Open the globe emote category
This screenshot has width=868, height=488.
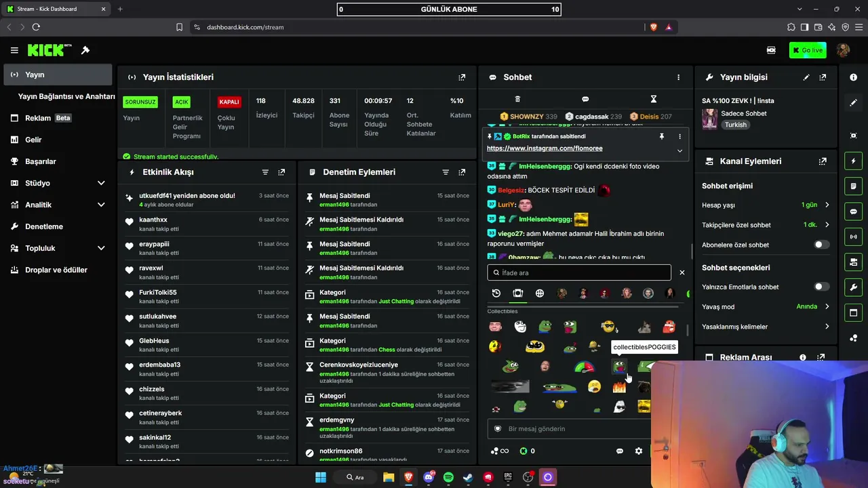click(540, 293)
